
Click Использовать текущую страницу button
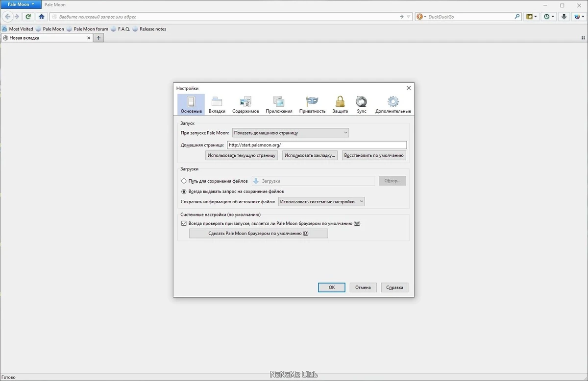coord(242,155)
